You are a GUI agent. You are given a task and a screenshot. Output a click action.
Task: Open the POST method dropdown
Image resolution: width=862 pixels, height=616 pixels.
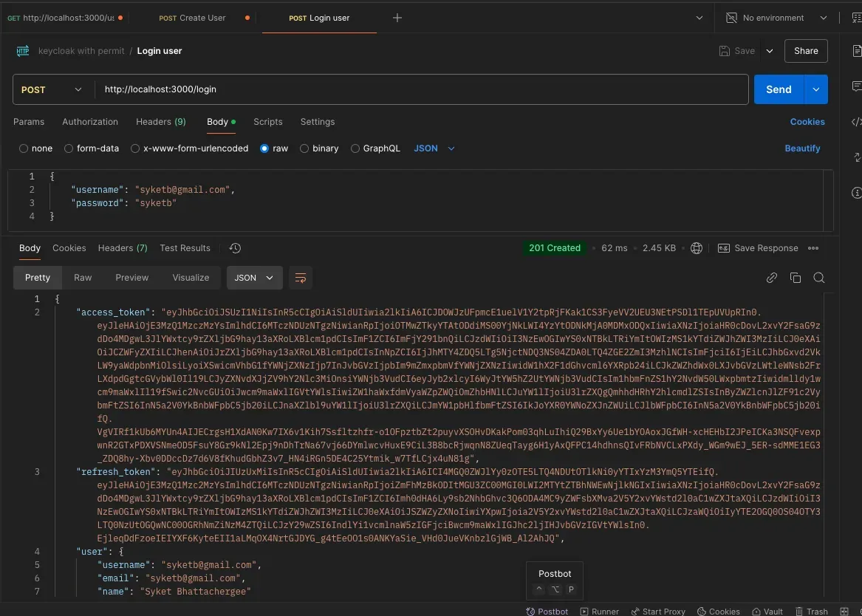click(x=53, y=89)
